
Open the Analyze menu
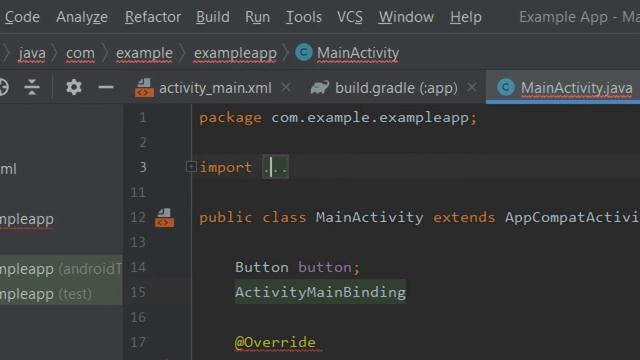point(82,17)
